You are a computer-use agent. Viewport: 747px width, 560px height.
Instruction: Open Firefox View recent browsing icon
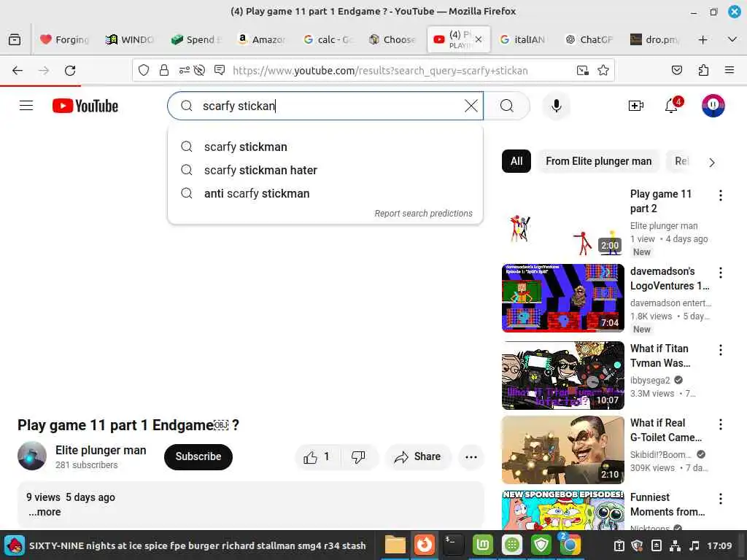pyautogui.click(x=15, y=39)
